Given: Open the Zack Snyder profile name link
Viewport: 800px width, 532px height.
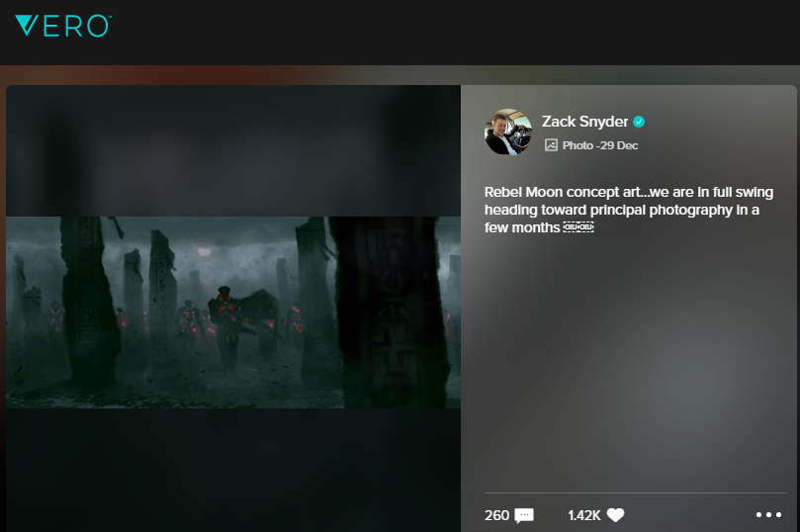Looking at the screenshot, I should 584,122.
